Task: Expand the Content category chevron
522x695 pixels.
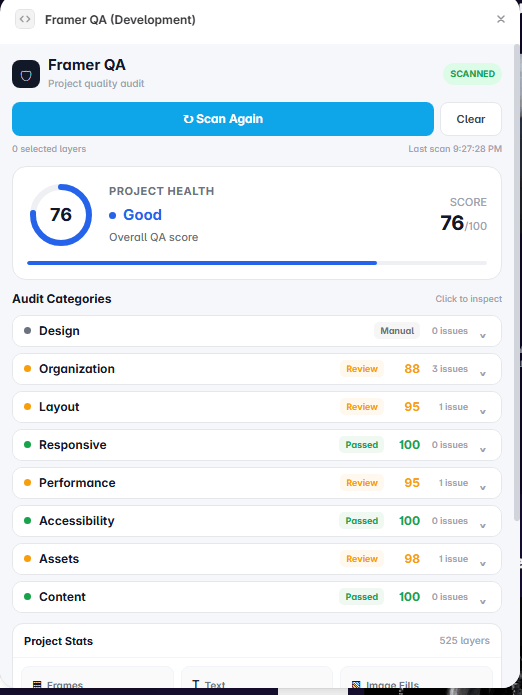Action: click(483, 601)
